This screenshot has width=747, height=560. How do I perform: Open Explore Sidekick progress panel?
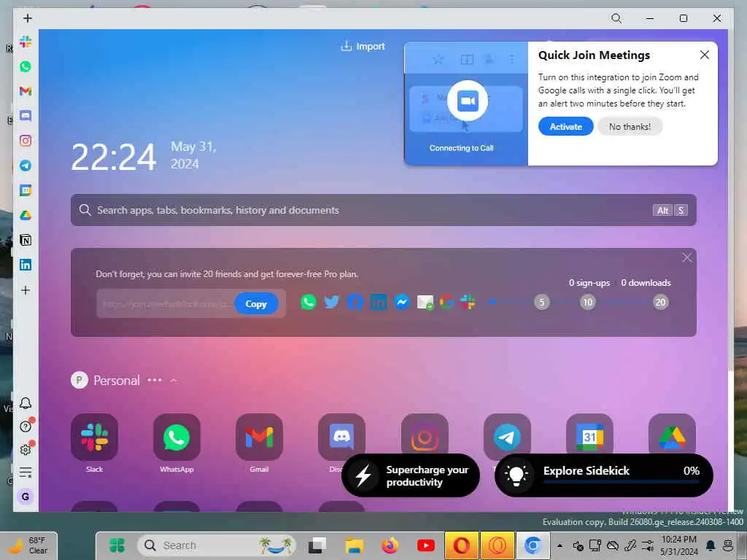click(x=604, y=475)
